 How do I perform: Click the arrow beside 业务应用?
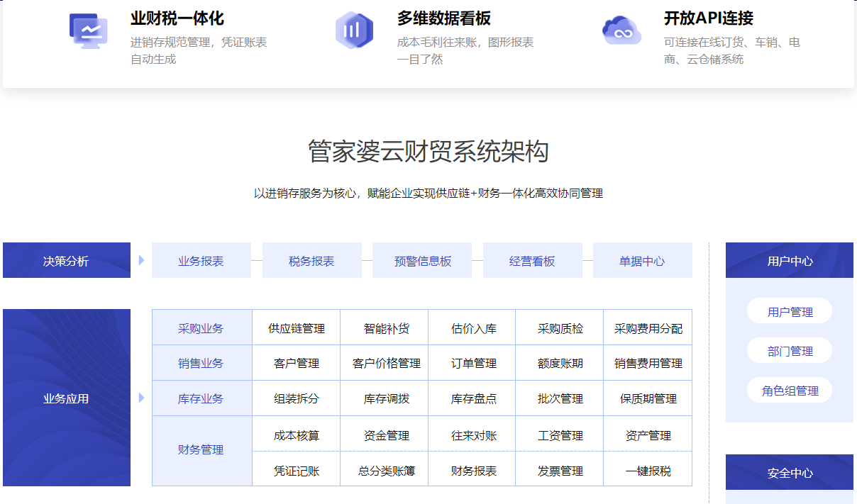tap(141, 398)
